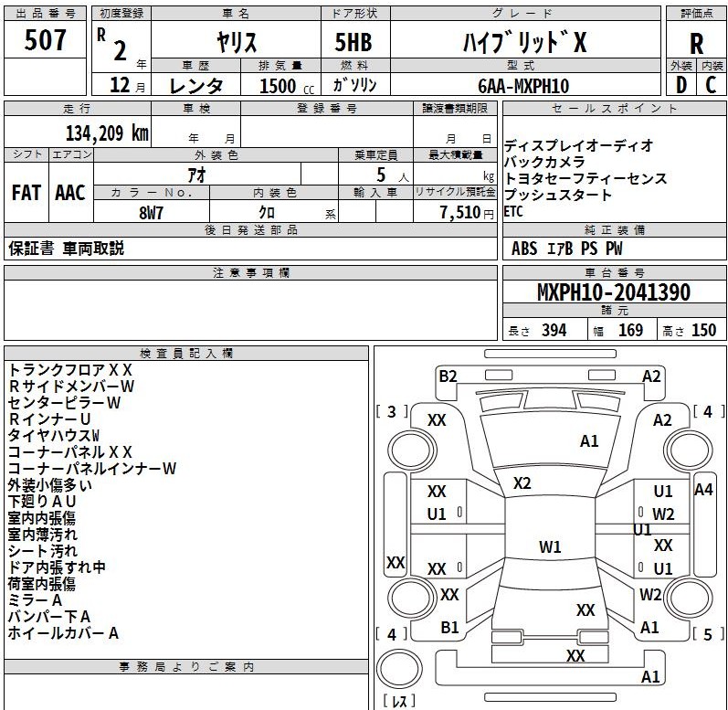728x710 pixels.
Task: Select the grade ハイブリッドX
Action: [x=524, y=42]
